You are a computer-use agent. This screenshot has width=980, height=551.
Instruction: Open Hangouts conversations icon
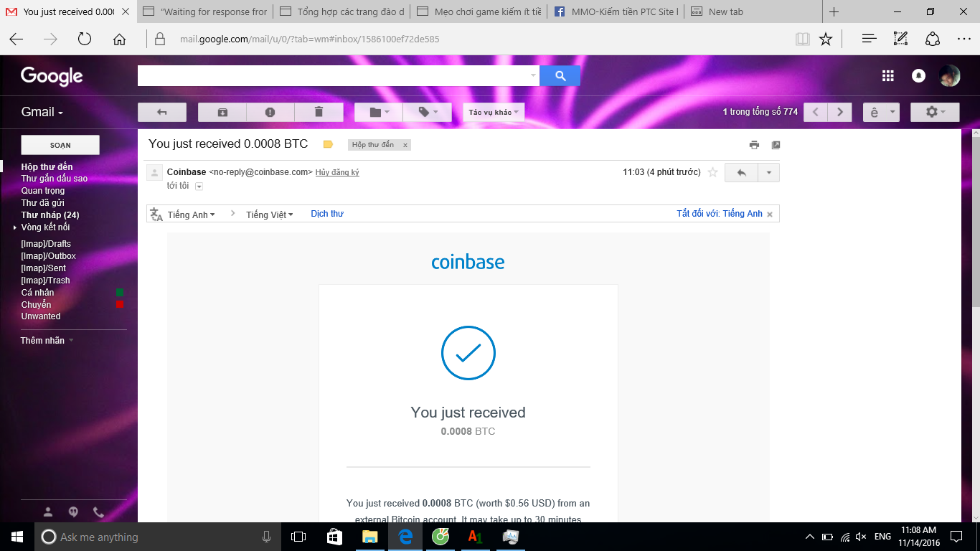pyautogui.click(x=73, y=512)
